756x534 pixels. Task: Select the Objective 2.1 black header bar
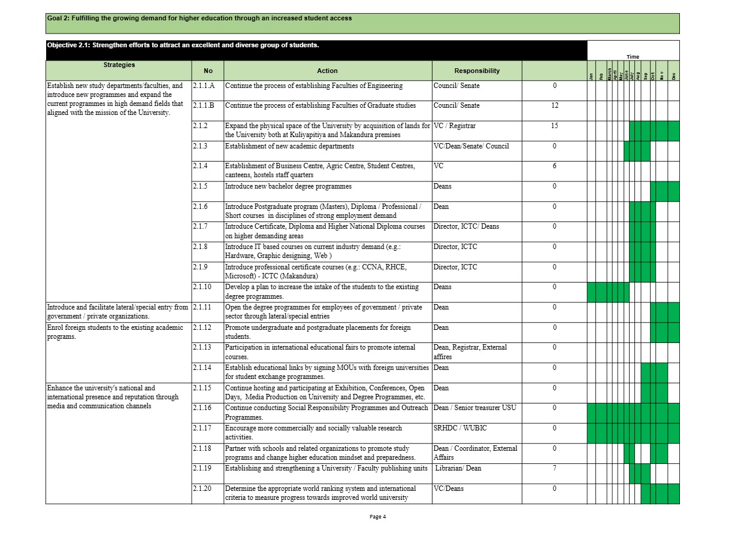316,50
